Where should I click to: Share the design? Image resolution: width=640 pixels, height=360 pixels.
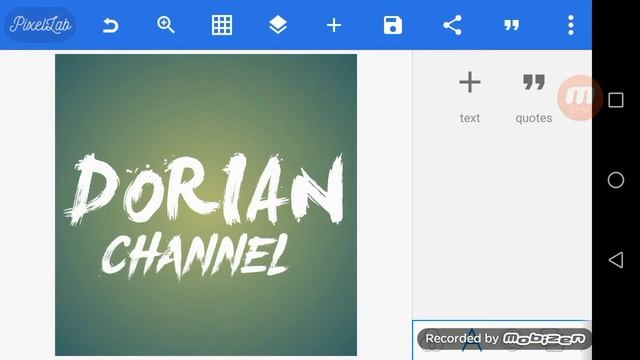(452, 25)
